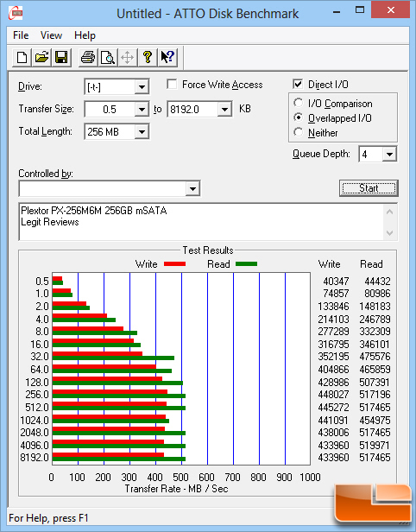Click inside the description text box
The image size is (416, 532).
[202, 222]
